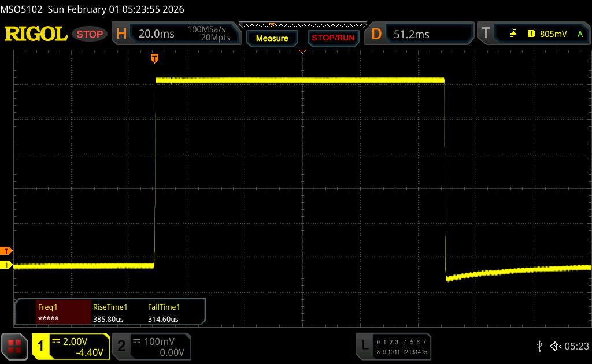Select the orange D delay icon

(376, 34)
